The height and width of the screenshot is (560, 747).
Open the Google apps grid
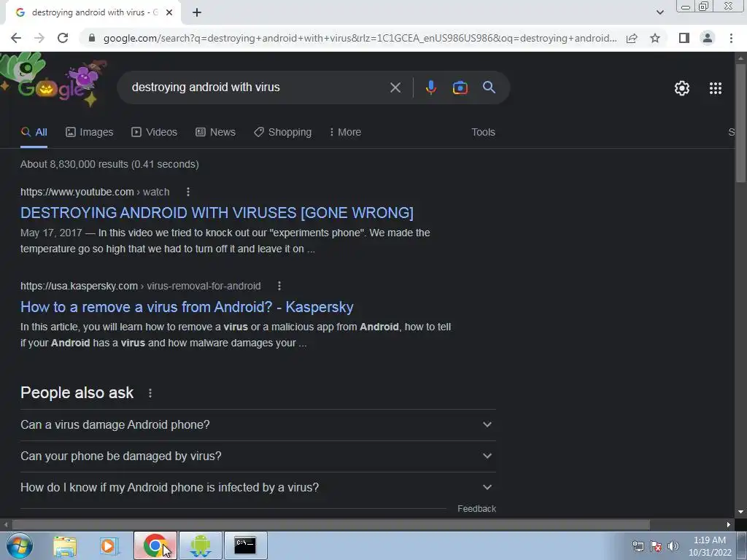[x=716, y=88]
